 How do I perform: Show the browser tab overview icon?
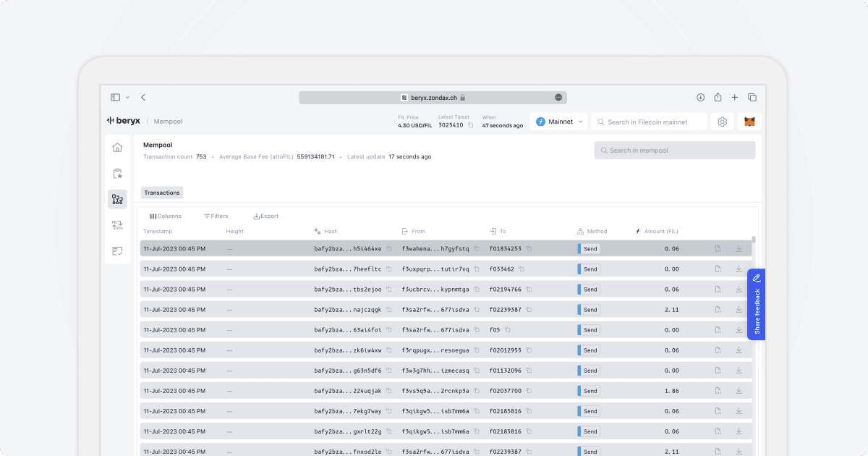tap(752, 97)
